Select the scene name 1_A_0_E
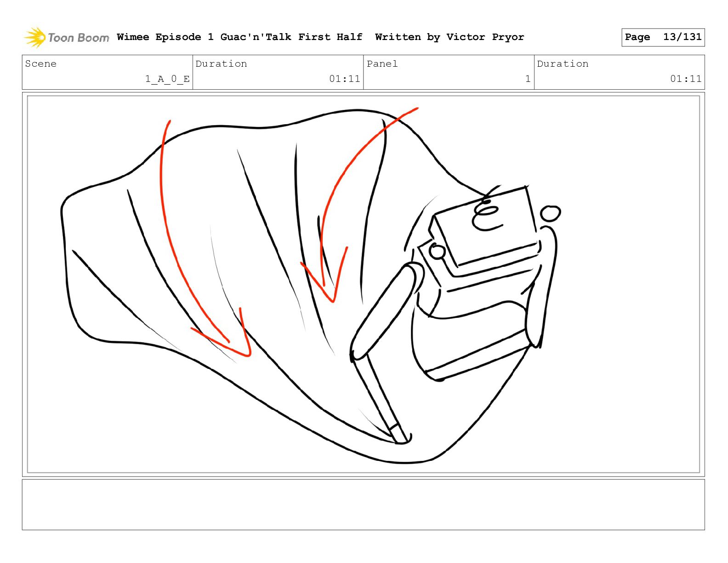728x563 pixels. pyautogui.click(x=167, y=79)
